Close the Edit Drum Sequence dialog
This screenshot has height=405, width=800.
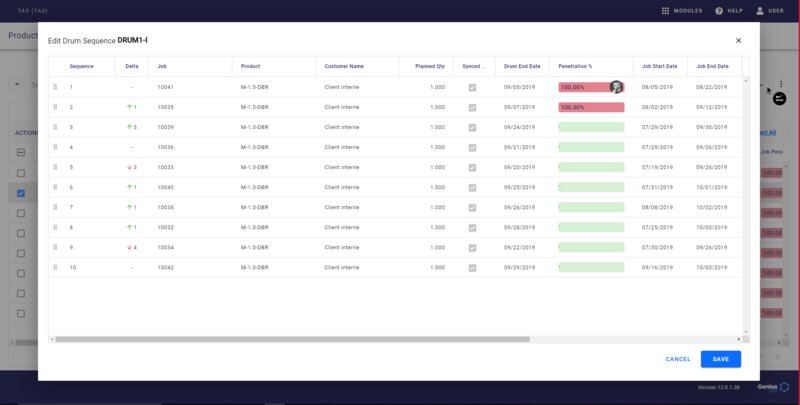tap(739, 40)
